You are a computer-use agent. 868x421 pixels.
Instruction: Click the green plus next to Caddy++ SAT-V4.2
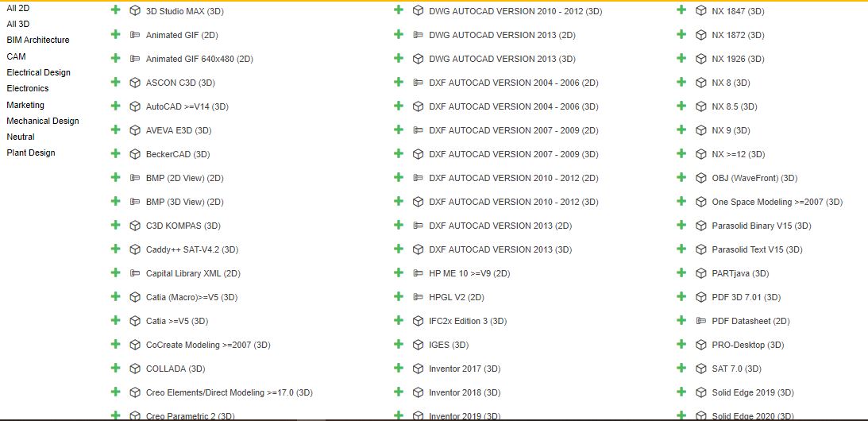pos(115,248)
